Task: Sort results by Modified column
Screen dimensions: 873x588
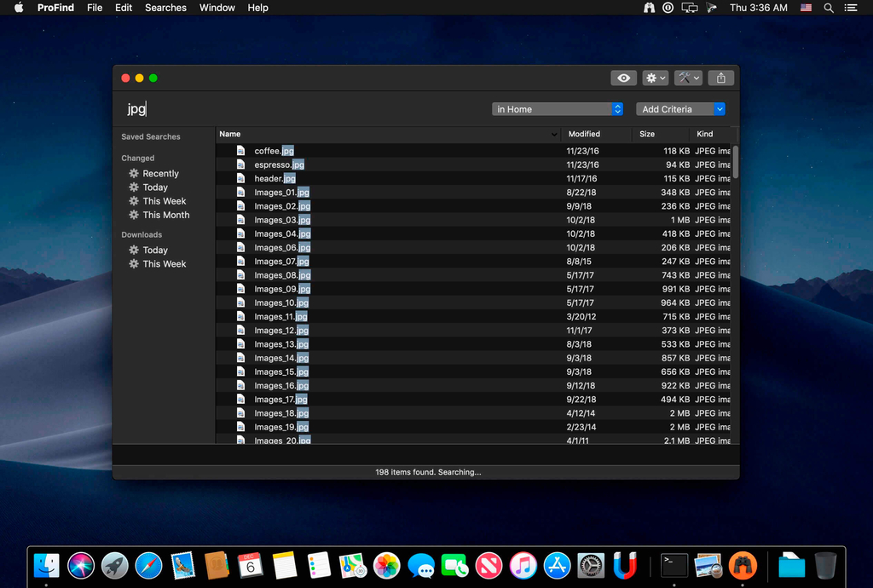Action: point(585,134)
